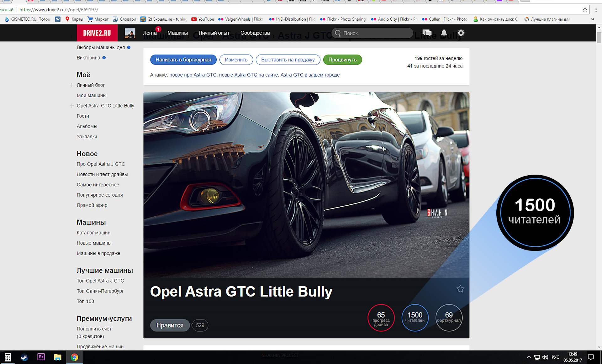Viewport: 602px width, 364px height.
Task: Open the DRIVE2.RU home logo
Action: pyautogui.click(x=97, y=33)
